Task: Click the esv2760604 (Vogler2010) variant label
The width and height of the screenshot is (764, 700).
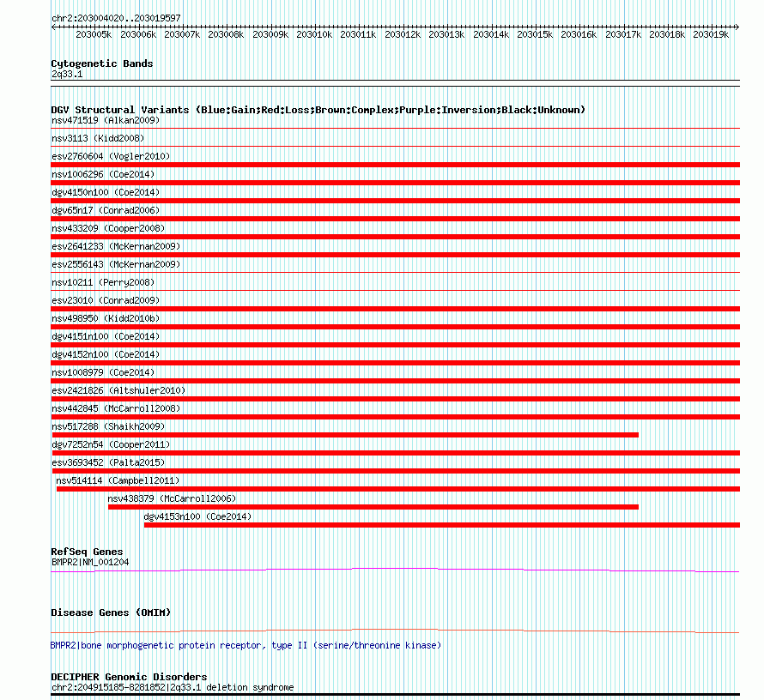Action: coord(111,156)
